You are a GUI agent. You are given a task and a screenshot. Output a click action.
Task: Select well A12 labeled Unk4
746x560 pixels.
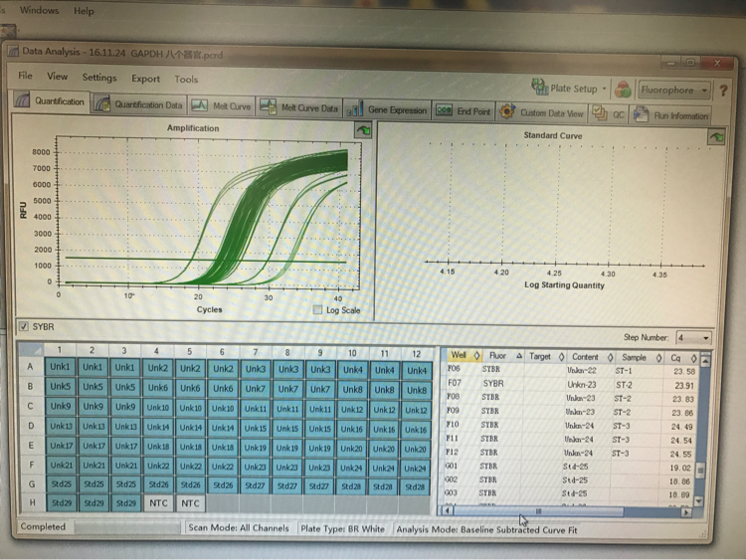coord(417,371)
